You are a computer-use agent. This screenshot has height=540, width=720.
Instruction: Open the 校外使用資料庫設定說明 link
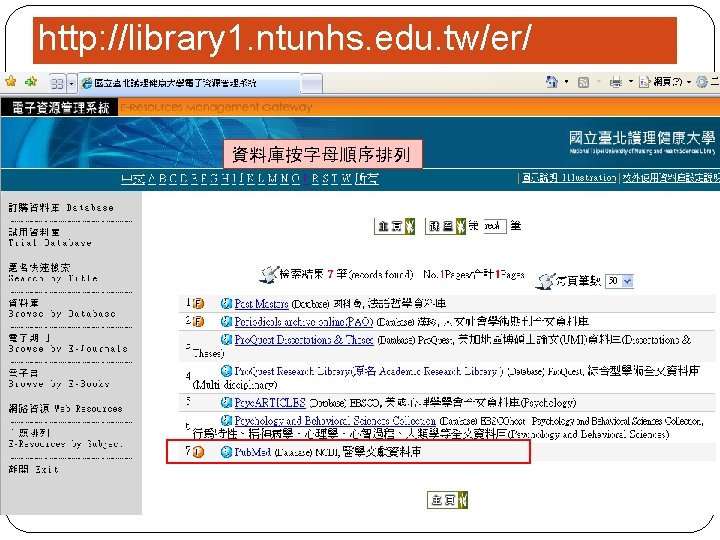pyautogui.click(x=671, y=178)
